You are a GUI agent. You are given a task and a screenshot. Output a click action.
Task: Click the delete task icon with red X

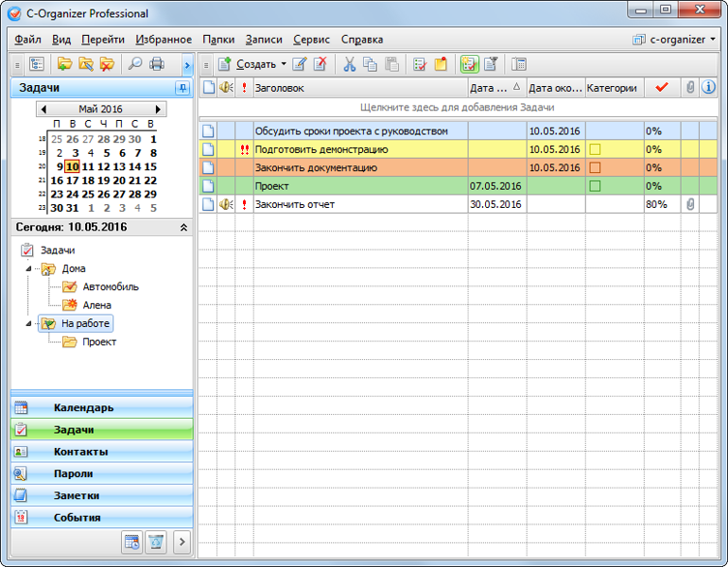[x=321, y=64]
